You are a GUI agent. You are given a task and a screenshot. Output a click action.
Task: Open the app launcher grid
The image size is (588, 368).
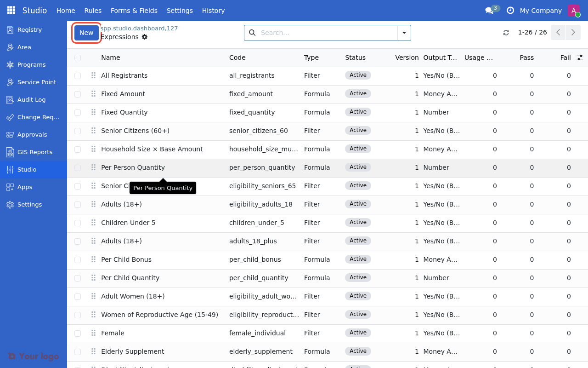[x=11, y=10]
